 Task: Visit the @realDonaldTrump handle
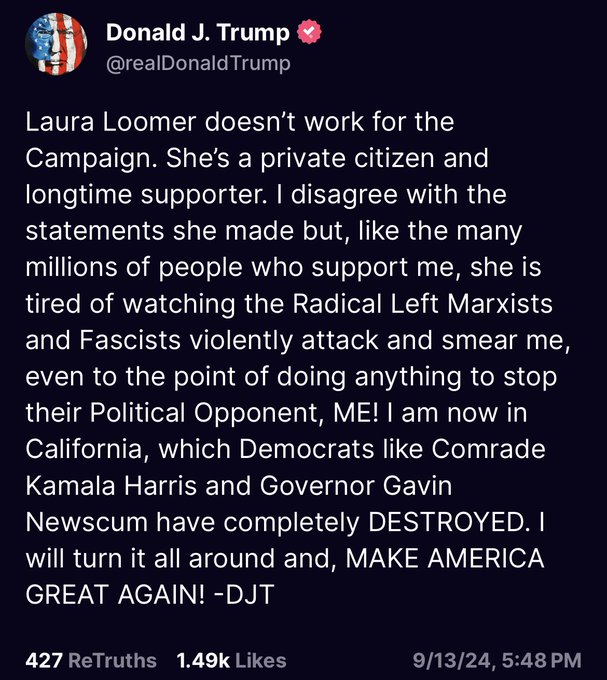tap(198, 63)
